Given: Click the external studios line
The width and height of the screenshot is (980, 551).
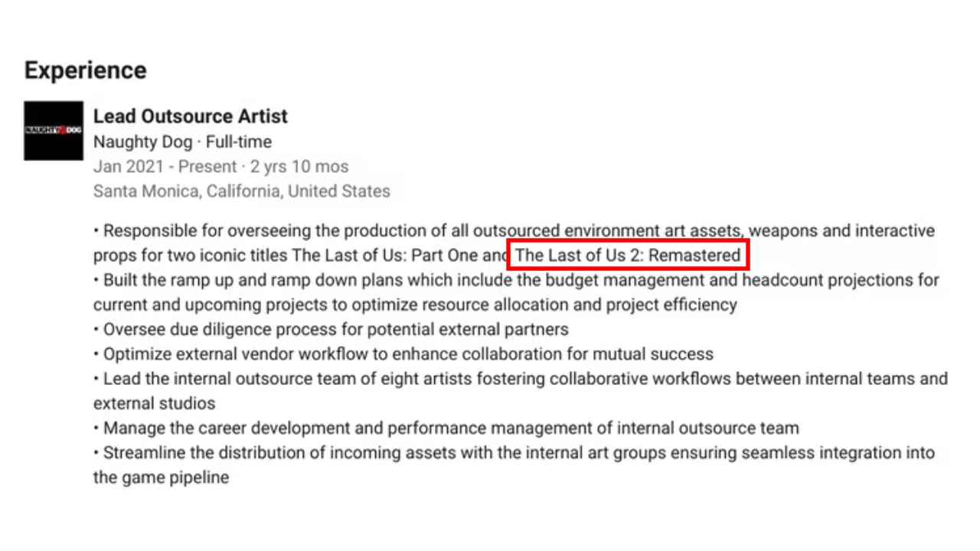Looking at the screenshot, I should pyautogui.click(x=155, y=403).
